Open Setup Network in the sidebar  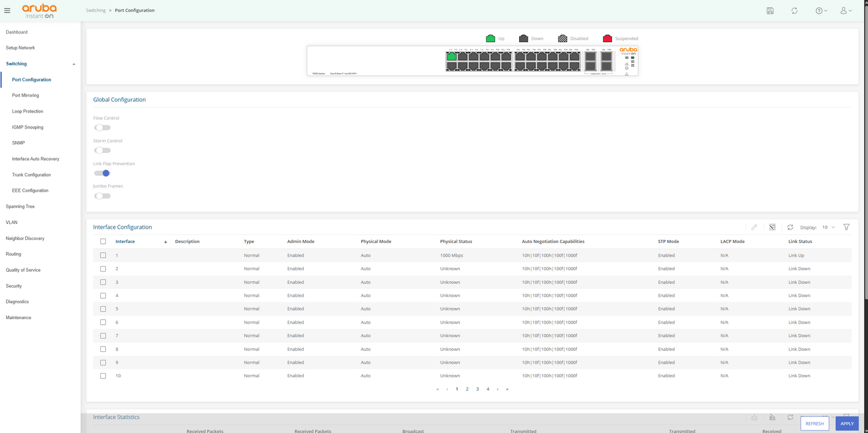[20, 48]
